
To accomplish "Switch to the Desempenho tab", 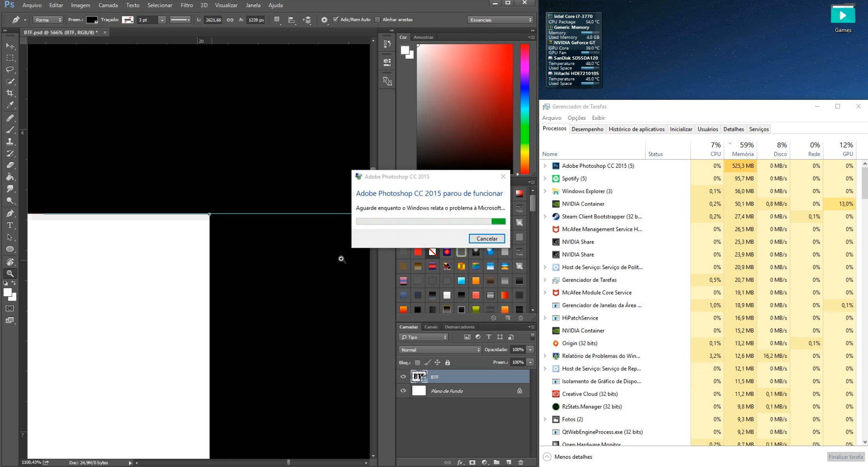I will tap(587, 129).
